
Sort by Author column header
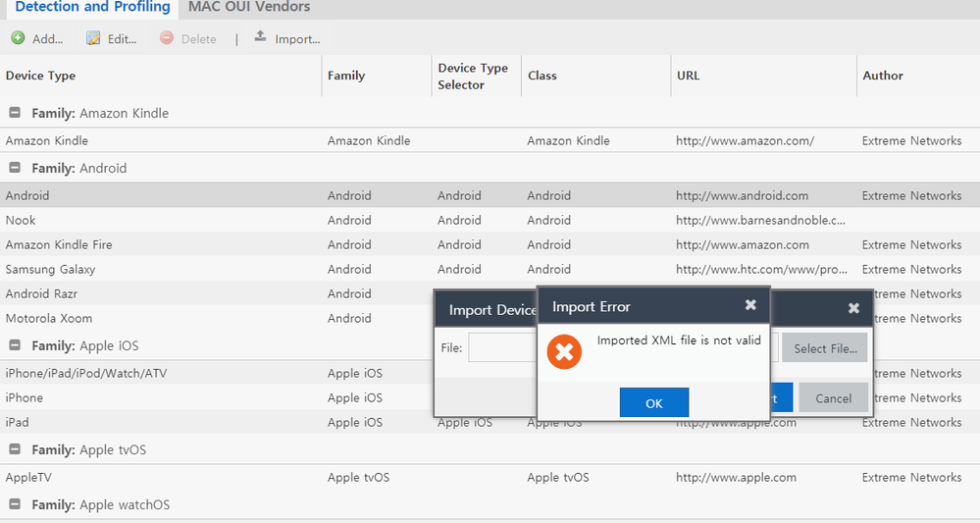click(x=918, y=76)
